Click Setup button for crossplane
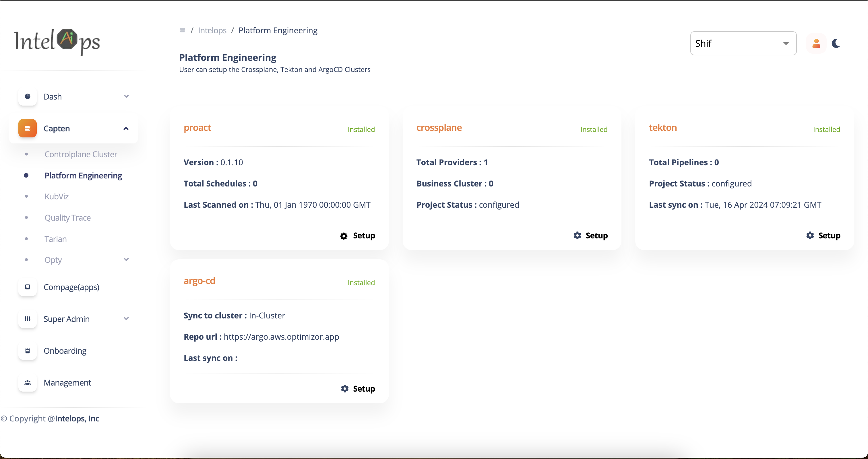This screenshot has width=868, height=459. tap(590, 235)
